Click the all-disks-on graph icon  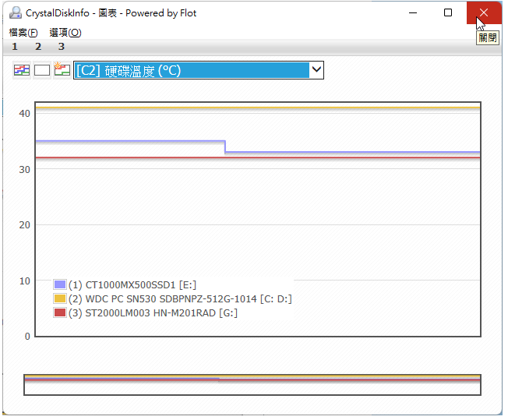(22, 70)
